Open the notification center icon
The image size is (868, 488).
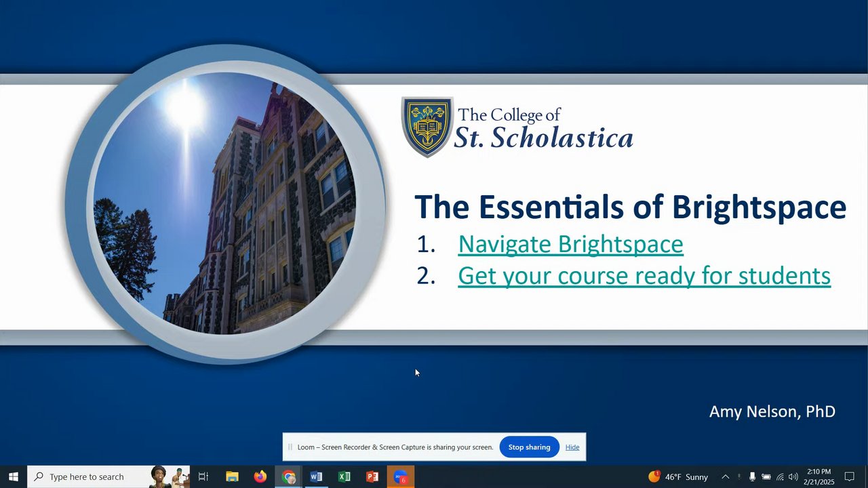coord(849,476)
